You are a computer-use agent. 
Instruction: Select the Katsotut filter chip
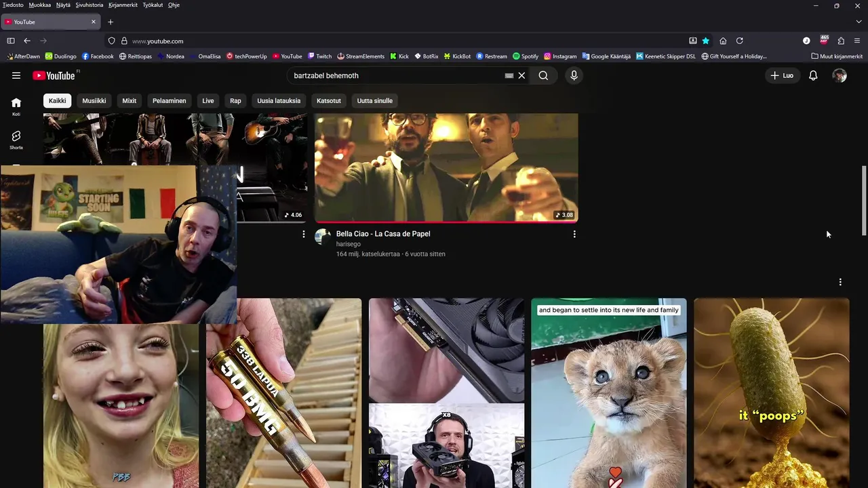click(329, 101)
